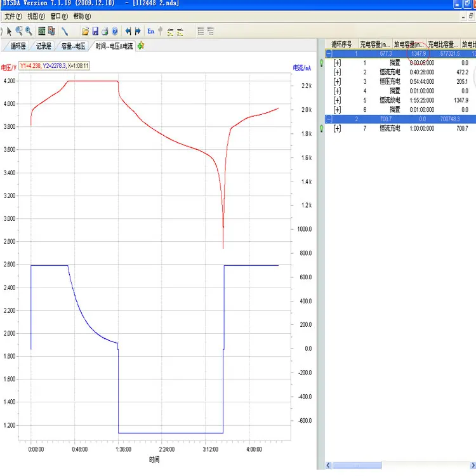Click the duration 0:54:44:000 cell
476x476 pixels.
[421, 82]
